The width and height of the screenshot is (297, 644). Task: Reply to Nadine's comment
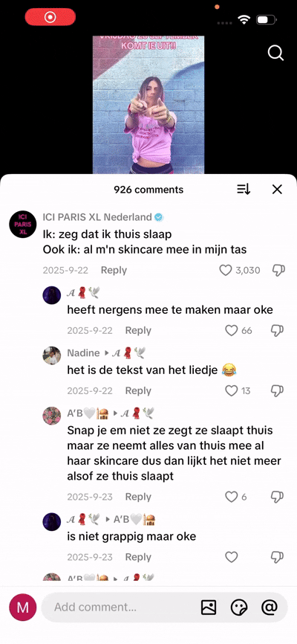138,391
